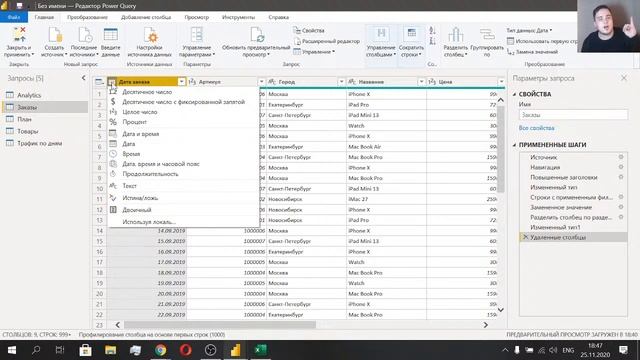
Task: Switch to the Инструменты tab
Action: [238, 17]
